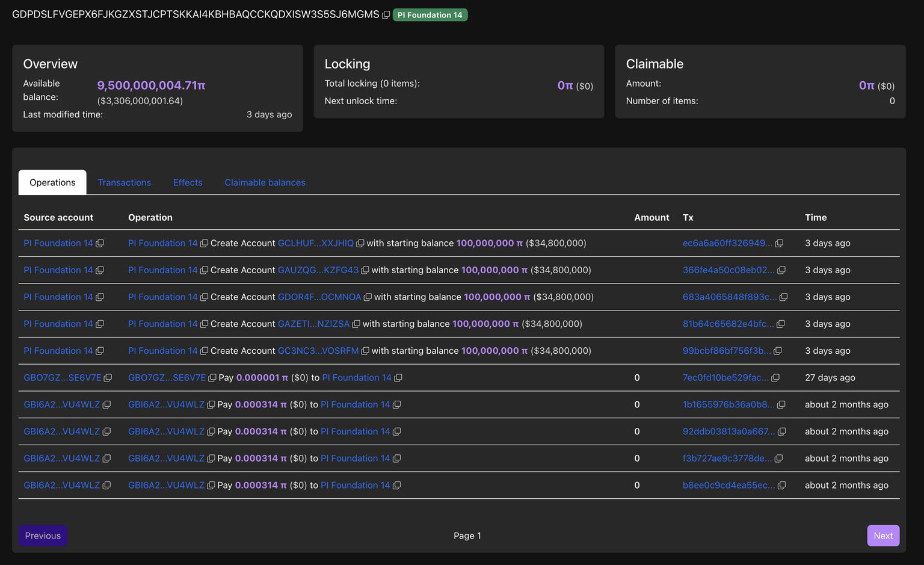Copy the GDOR4F...OCMNOA account address
This screenshot has height=565, width=924.
(368, 297)
